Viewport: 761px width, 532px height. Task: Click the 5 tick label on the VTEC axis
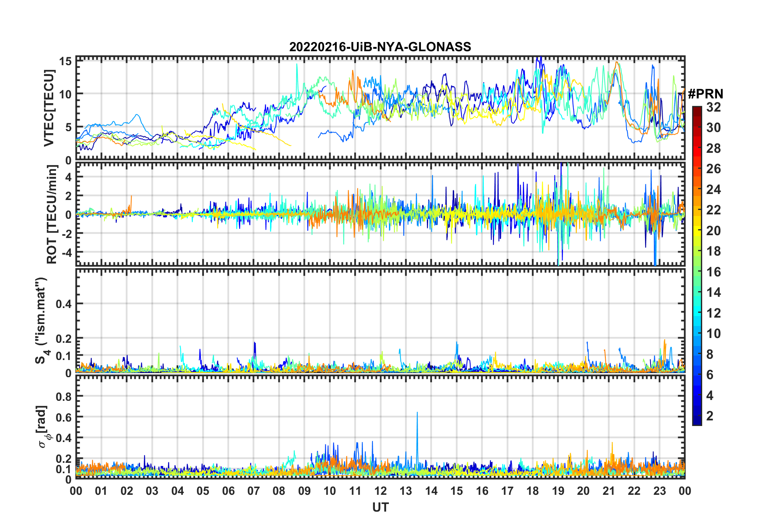tap(69, 127)
